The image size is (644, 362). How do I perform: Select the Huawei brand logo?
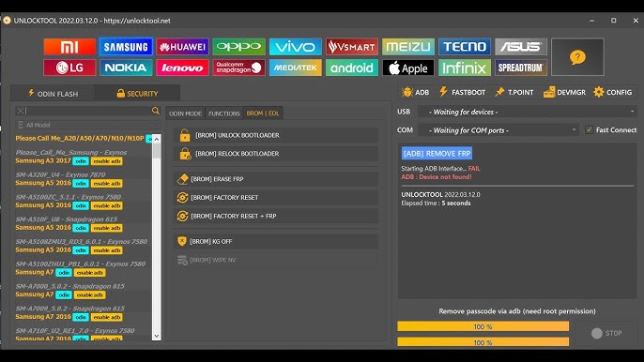pos(182,47)
